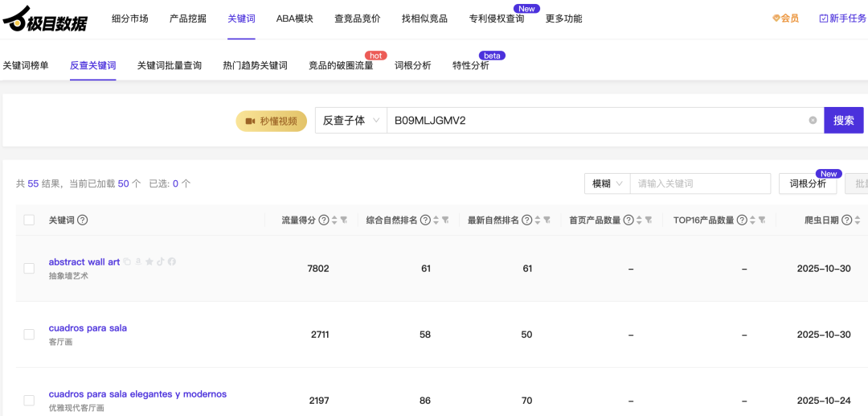Sort by 爬虫日期
This screenshot has width=868, height=416.
(x=857, y=220)
